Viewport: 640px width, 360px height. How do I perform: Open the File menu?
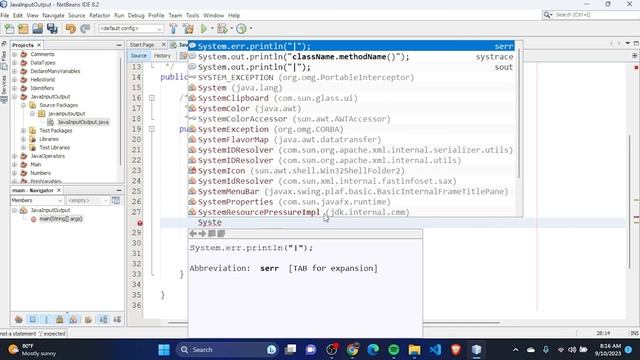pos(5,16)
